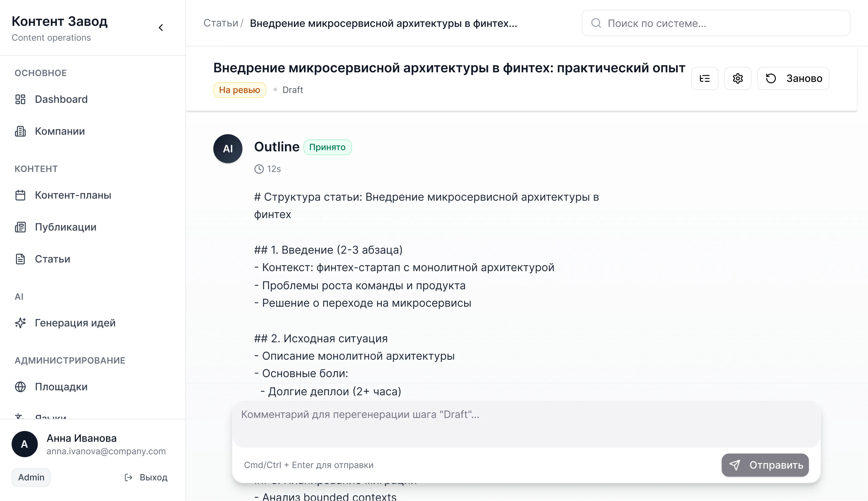This screenshot has width=868, height=501.
Task: Go back via Статьи breadcrumb
Action: [x=221, y=23]
